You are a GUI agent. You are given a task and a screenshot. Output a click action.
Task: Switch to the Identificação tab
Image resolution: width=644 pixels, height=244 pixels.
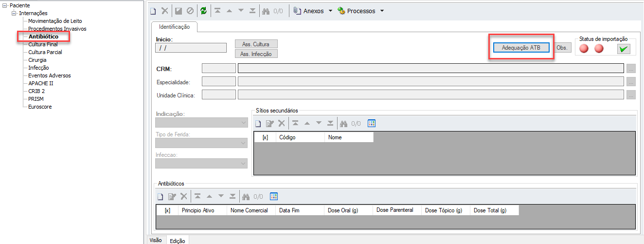174,27
